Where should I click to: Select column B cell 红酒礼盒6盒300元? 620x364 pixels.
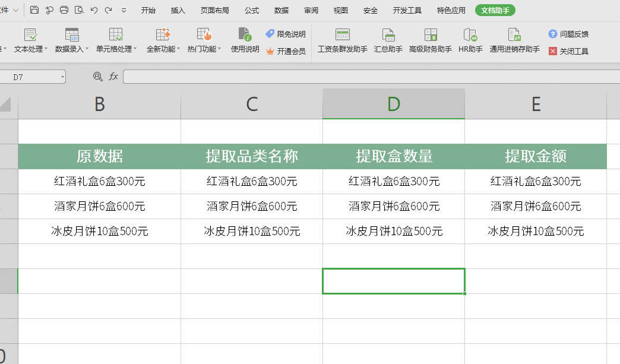[100, 182]
